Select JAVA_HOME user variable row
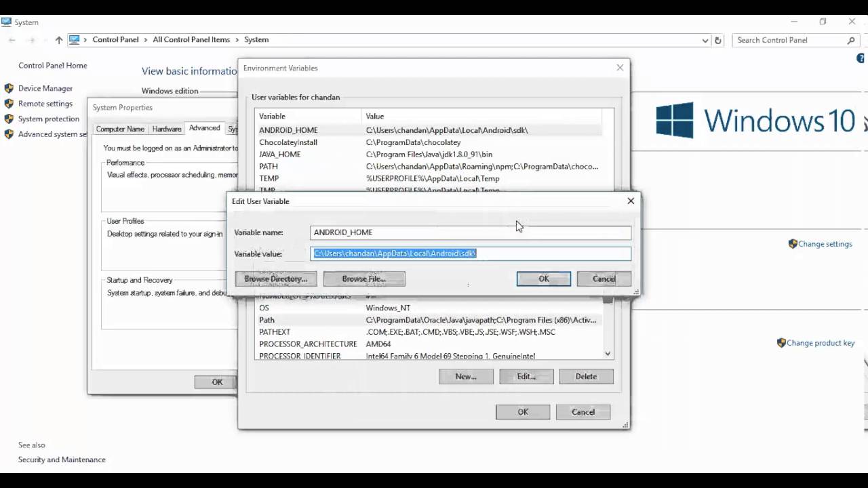 (429, 155)
